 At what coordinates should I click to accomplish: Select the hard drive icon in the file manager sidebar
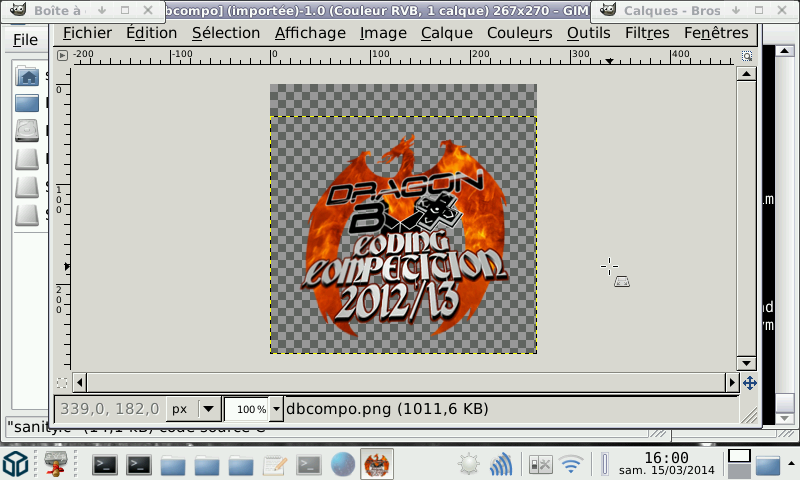click(x=27, y=131)
